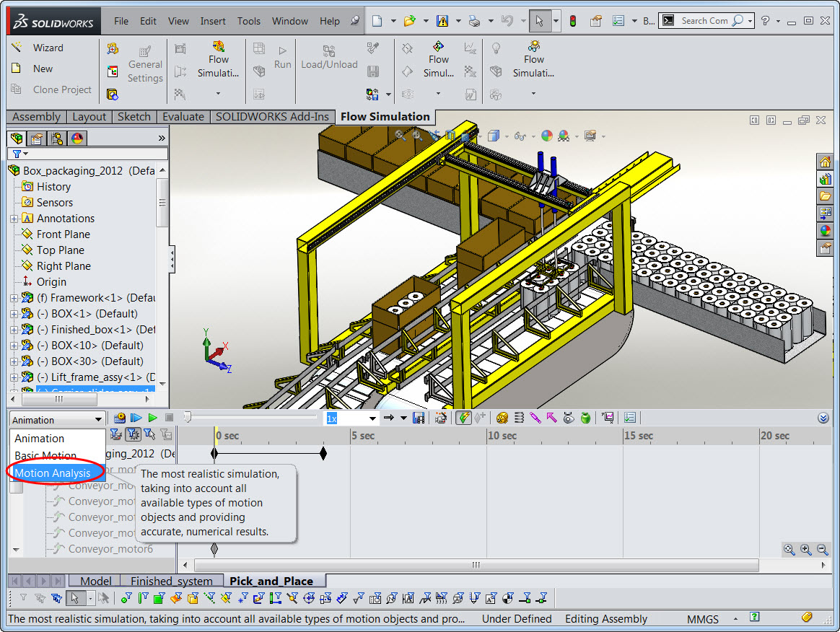Apply gravity using the apple icon
Viewport: 840px width, 632px height.
(x=586, y=418)
